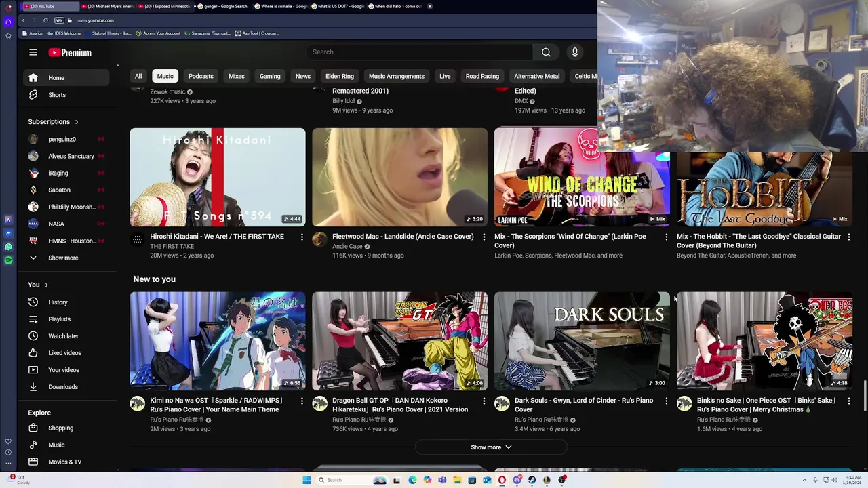Open Shopping under Explore
The image size is (868, 488).
(x=66, y=428)
